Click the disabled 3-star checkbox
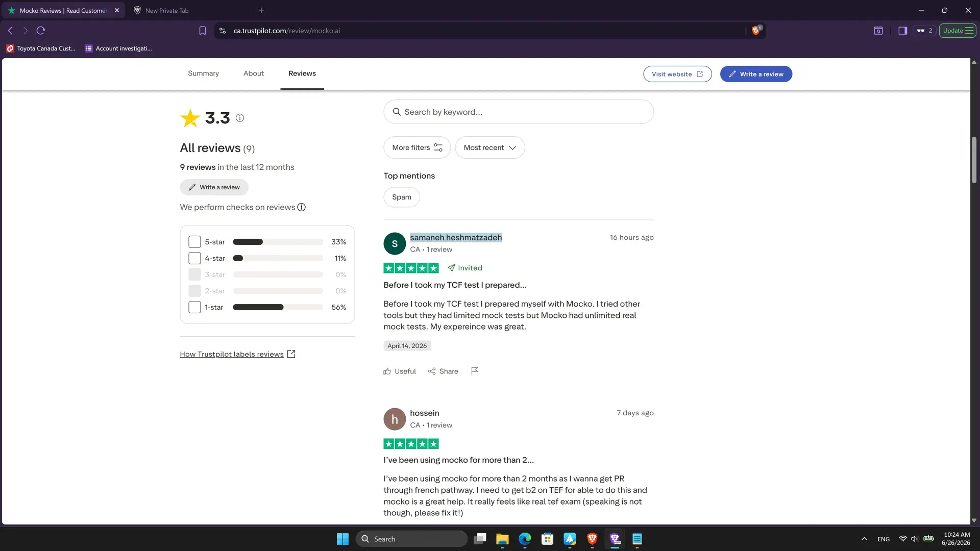Screen dimensions: 980x551 coord(194,274)
